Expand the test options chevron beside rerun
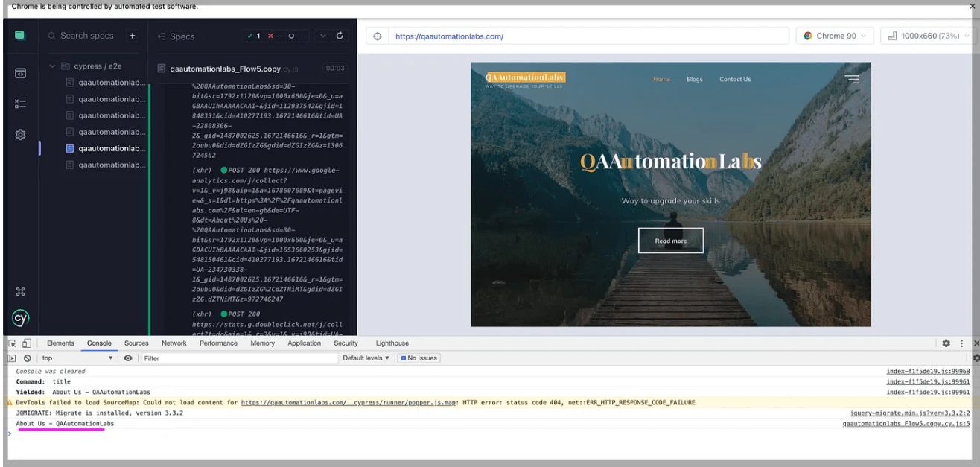This screenshot has width=980, height=467. tap(323, 36)
